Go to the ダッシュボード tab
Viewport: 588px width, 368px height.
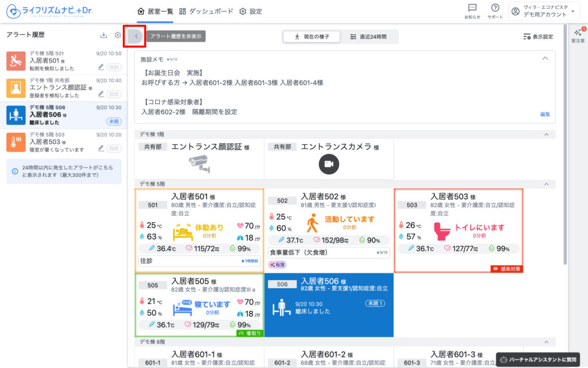[206, 11]
